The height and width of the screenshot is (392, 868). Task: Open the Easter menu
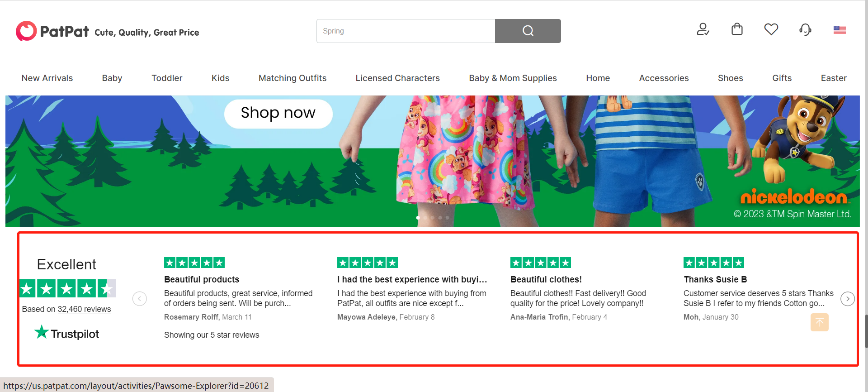click(834, 78)
